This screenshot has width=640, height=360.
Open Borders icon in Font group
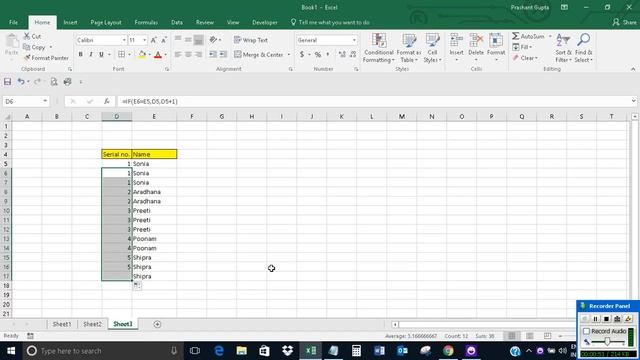click(x=121, y=54)
